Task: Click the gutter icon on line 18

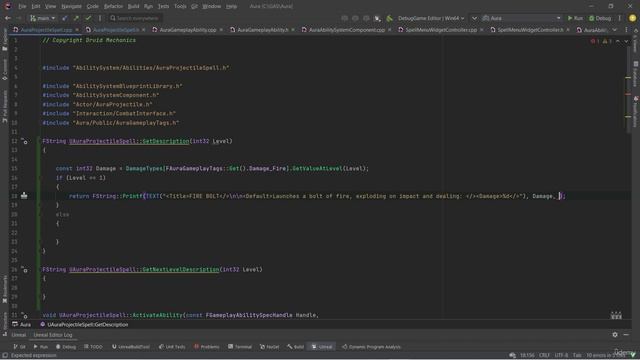Action: [24, 196]
